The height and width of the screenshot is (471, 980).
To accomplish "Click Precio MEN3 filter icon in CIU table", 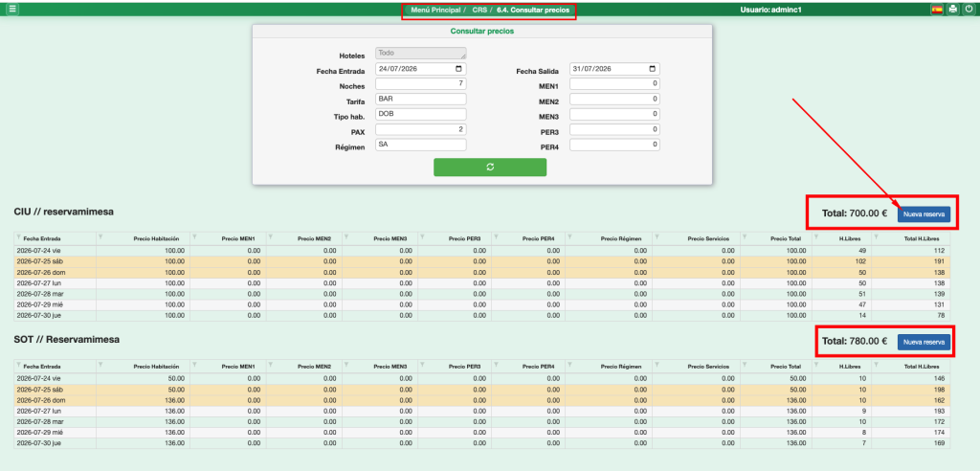I will click(346, 236).
